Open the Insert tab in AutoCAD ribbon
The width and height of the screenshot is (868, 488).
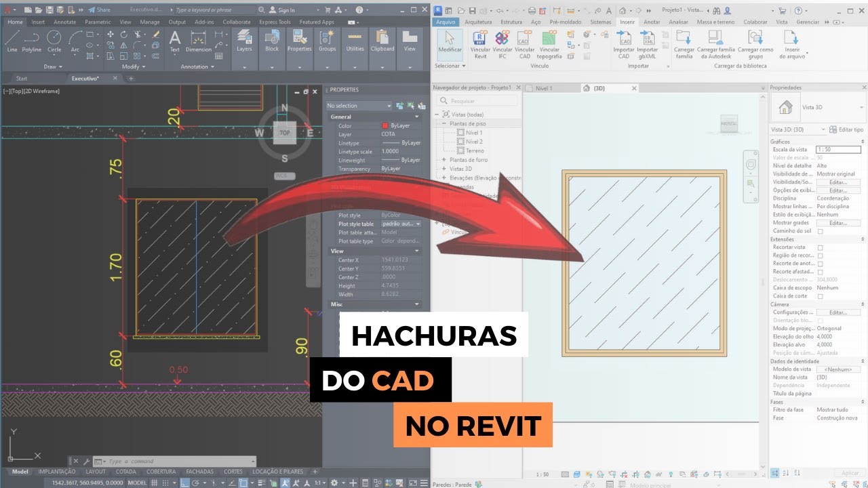pos(38,22)
